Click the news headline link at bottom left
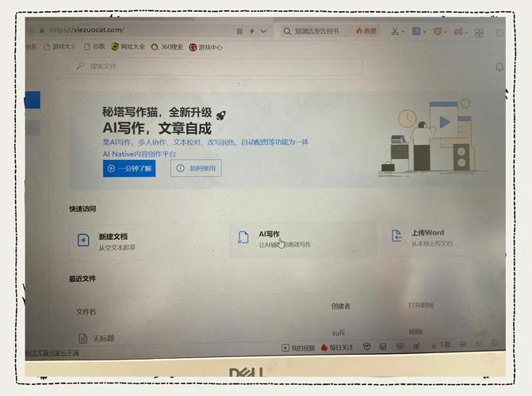This screenshot has height=396, width=532. tap(52, 353)
